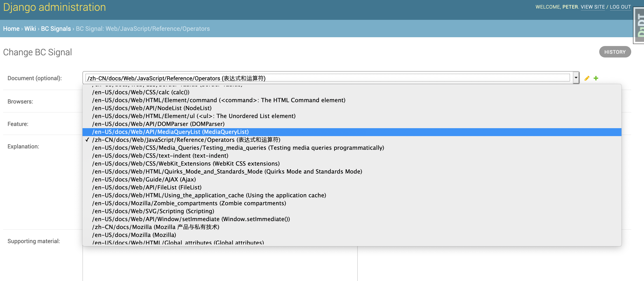Select Quirks Mode and Standards Mode option
Image resolution: width=644 pixels, height=281 pixels.
[x=352, y=172]
